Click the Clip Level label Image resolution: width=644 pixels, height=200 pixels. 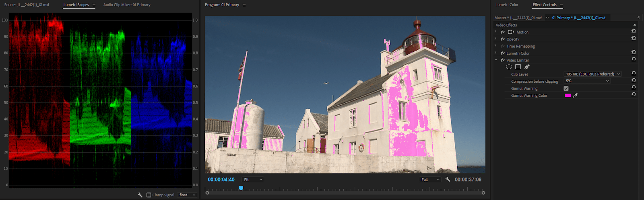point(519,74)
